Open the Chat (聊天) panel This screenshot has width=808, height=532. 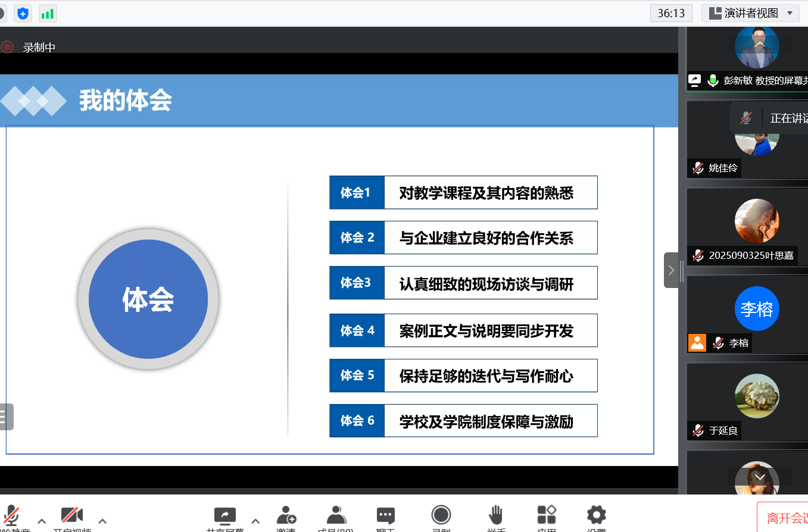[x=385, y=516]
